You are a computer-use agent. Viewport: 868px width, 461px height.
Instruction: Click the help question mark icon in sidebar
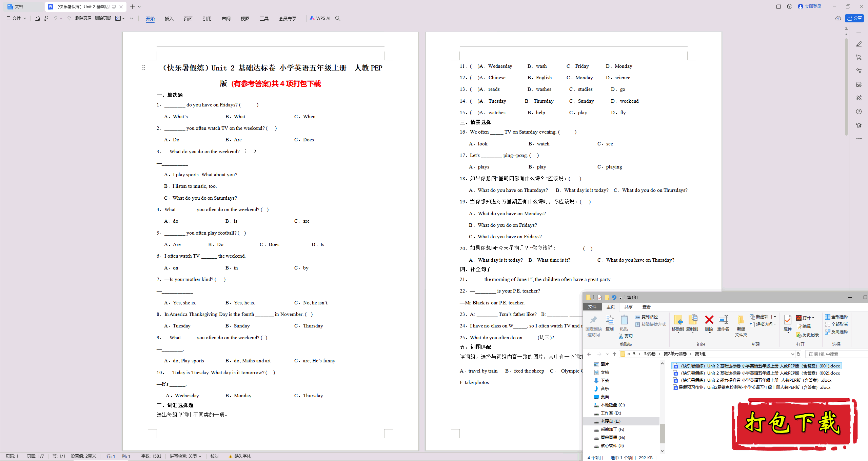859,112
